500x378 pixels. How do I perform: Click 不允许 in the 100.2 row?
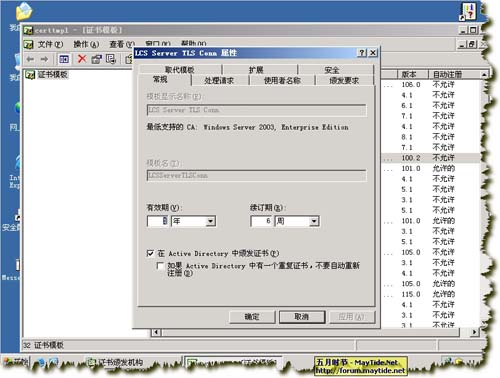pyautogui.click(x=443, y=158)
